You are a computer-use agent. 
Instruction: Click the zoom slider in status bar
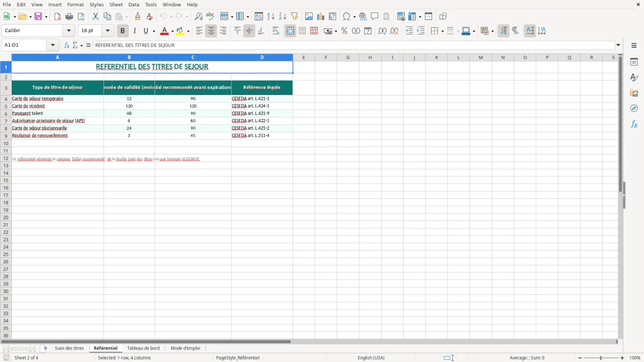[601, 358]
